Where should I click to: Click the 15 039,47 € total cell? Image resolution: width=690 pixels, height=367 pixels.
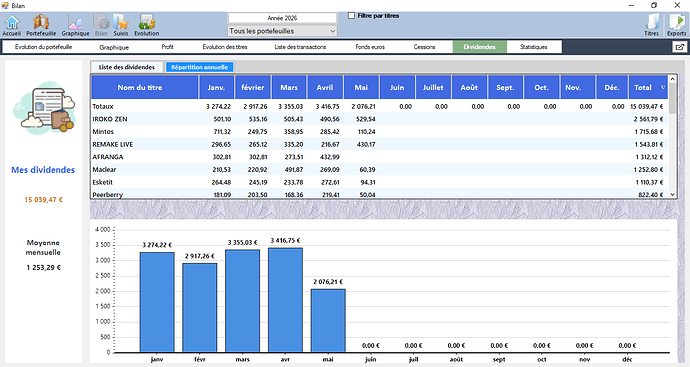646,106
